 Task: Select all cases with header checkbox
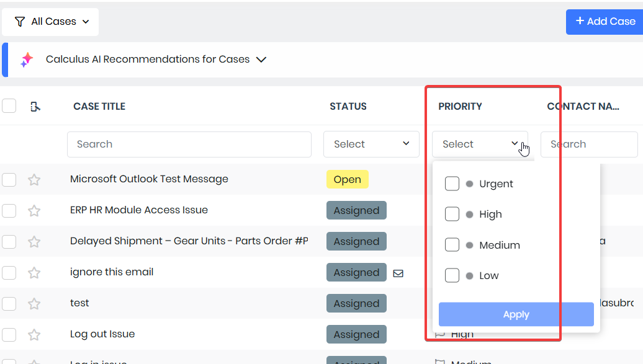tap(9, 106)
